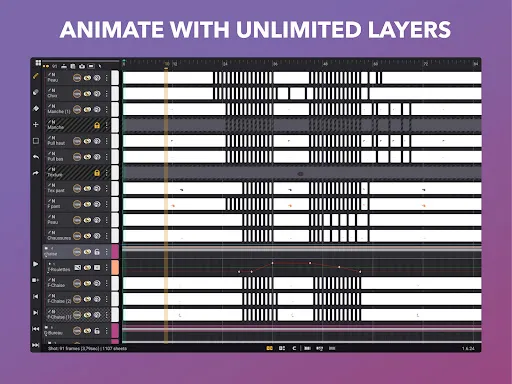Open the grid menu icon at top-left
The image size is (512, 384).
tap(38, 63)
